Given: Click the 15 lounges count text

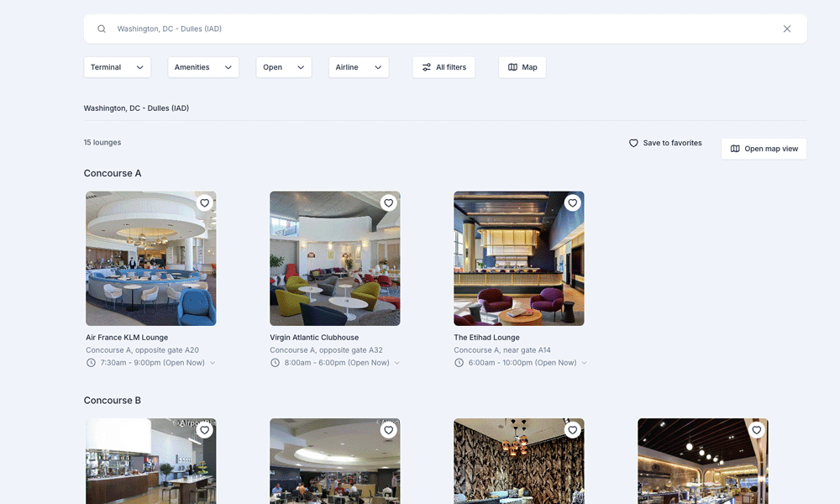Looking at the screenshot, I should pos(102,143).
